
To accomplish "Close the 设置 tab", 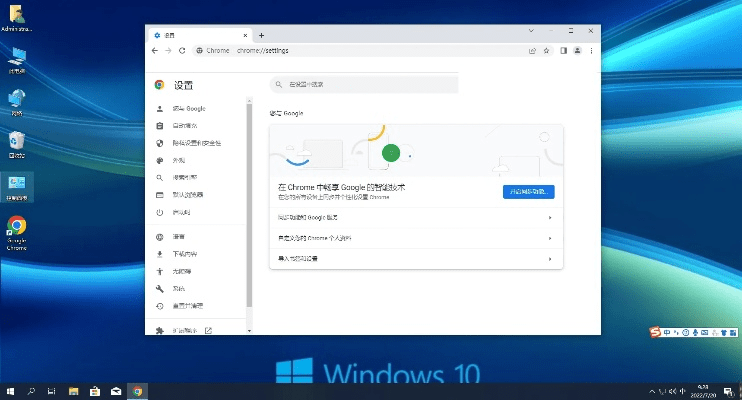I will click(245, 36).
